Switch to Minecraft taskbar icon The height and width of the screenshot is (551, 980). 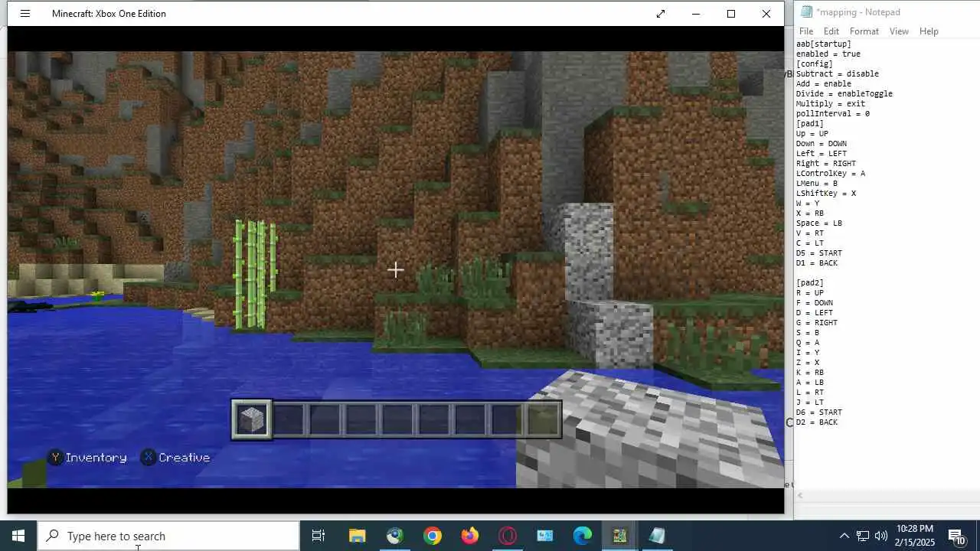(x=620, y=536)
